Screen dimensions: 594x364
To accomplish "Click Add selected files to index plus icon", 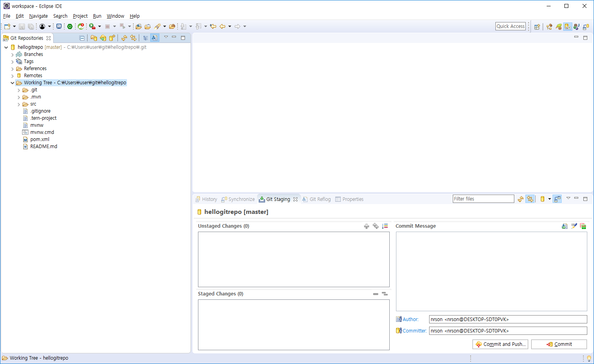I will click(x=366, y=226).
